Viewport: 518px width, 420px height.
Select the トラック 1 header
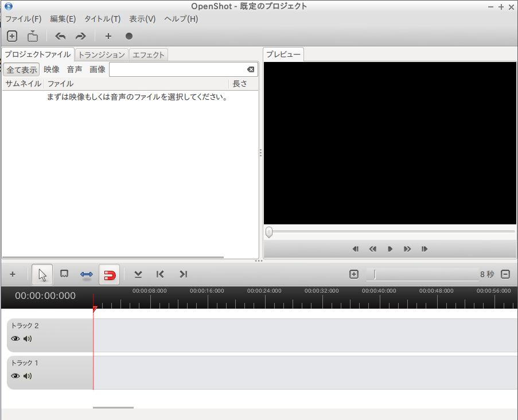pos(50,372)
